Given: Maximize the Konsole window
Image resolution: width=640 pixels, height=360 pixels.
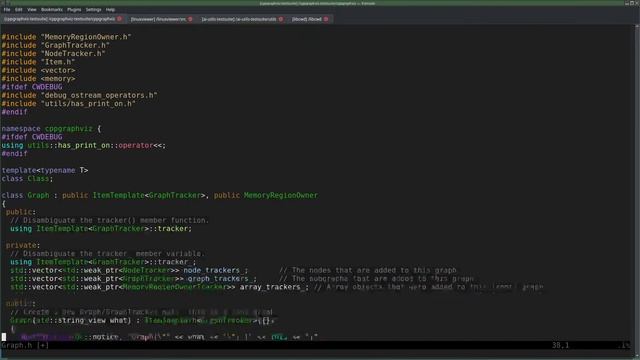Looking at the screenshot, I should 632,3.
